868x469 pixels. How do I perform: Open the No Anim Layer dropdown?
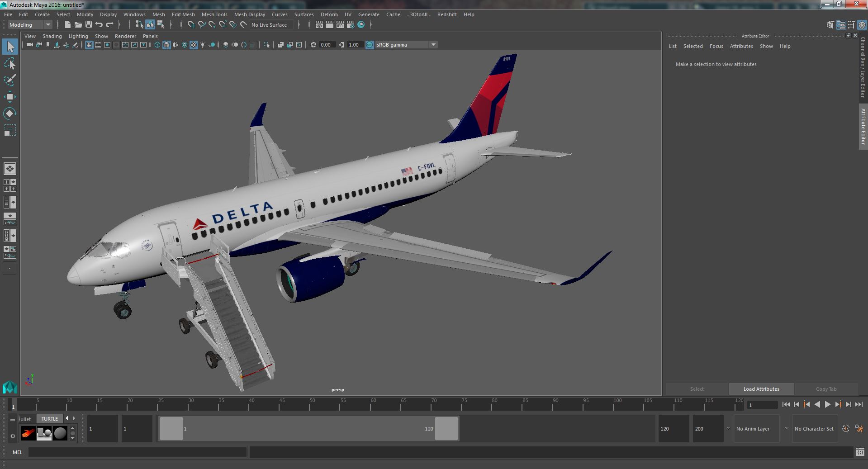point(756,429)
